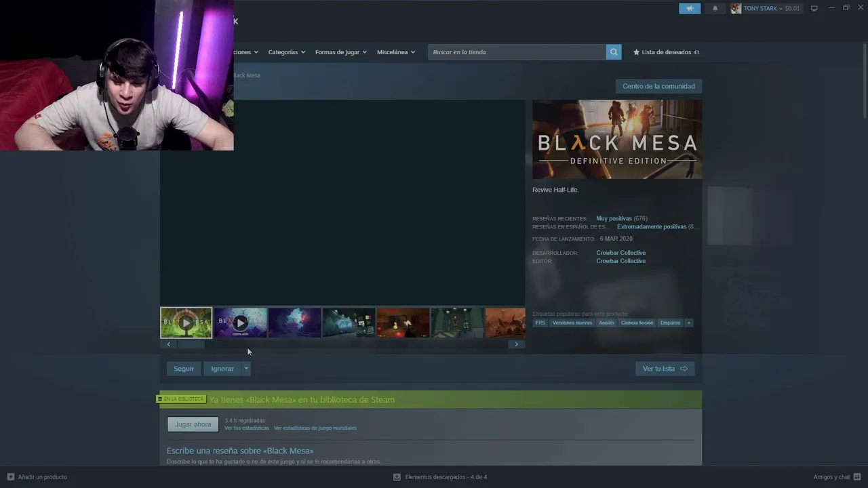Click release date text '6 MAR 2020'
This screenshot has width=868, height=488.
coord(616,239)
